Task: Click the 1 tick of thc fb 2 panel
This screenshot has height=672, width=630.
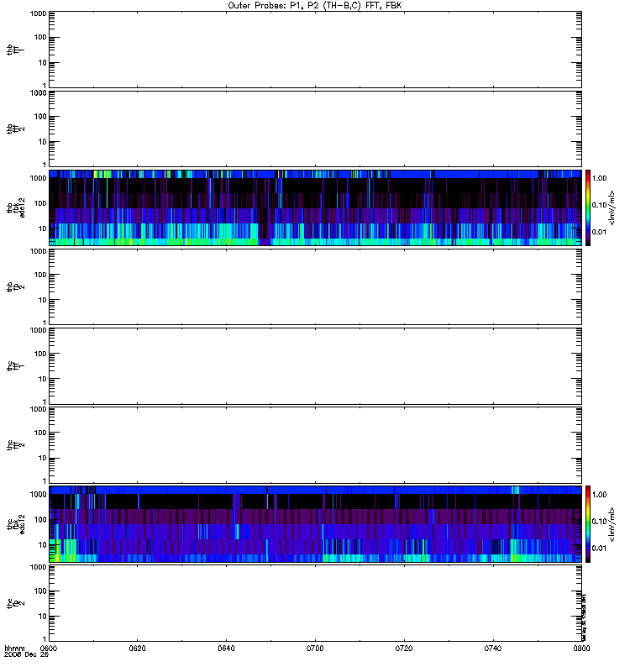Action: (x=45, y=639)
